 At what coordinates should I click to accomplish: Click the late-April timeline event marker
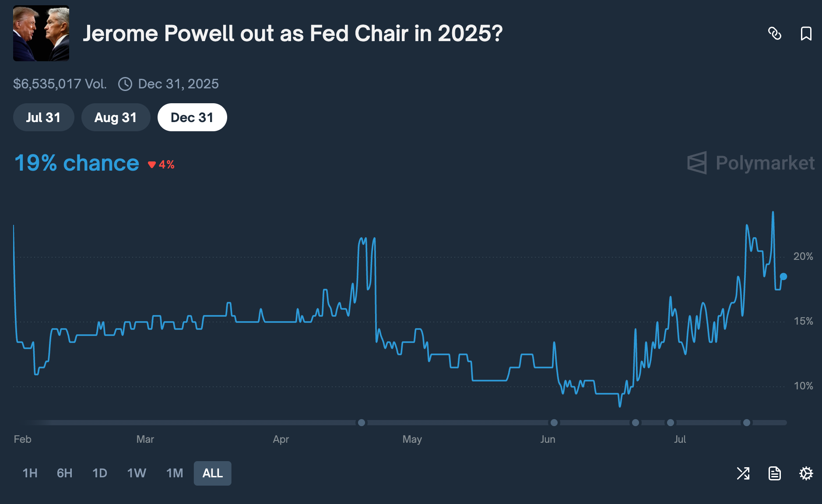coord(362,423)
